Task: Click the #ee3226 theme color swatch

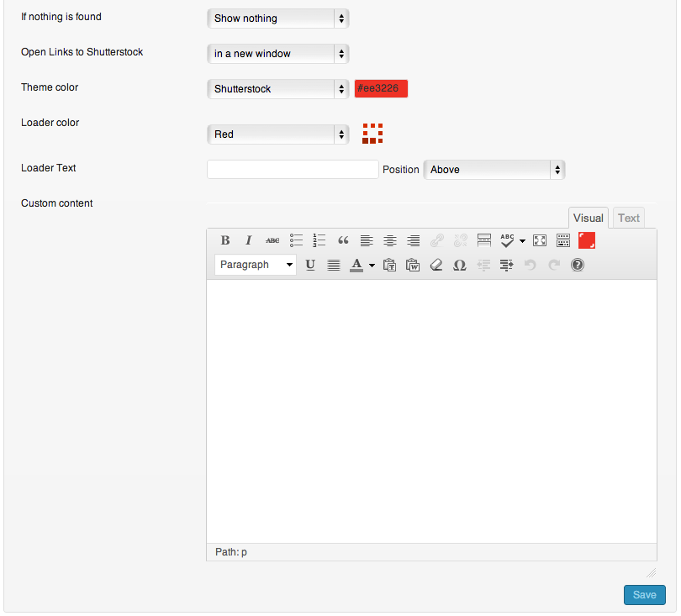Action: pos(381,88)
